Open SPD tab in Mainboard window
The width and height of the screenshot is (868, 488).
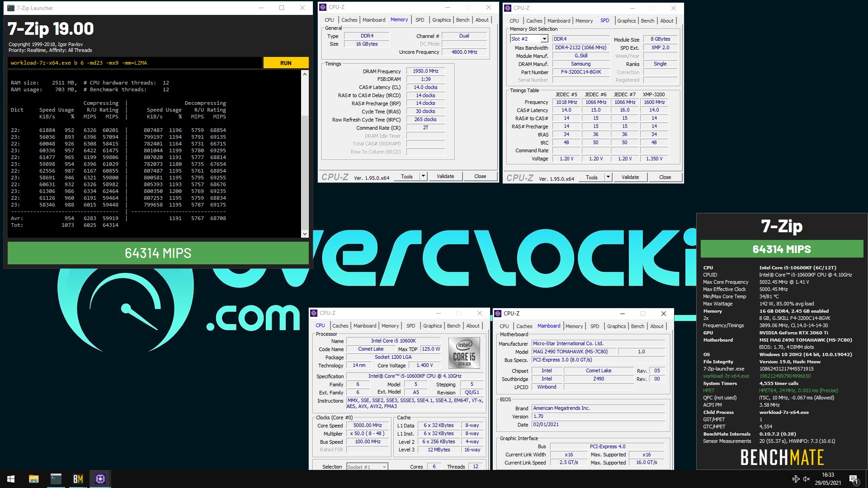(594, 326)
